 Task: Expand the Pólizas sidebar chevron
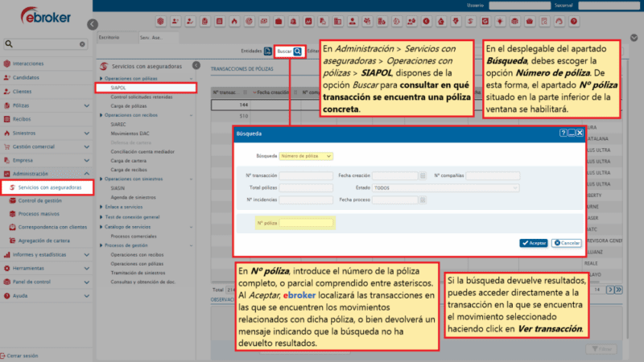pyautogui.click(x=87, y=105)
